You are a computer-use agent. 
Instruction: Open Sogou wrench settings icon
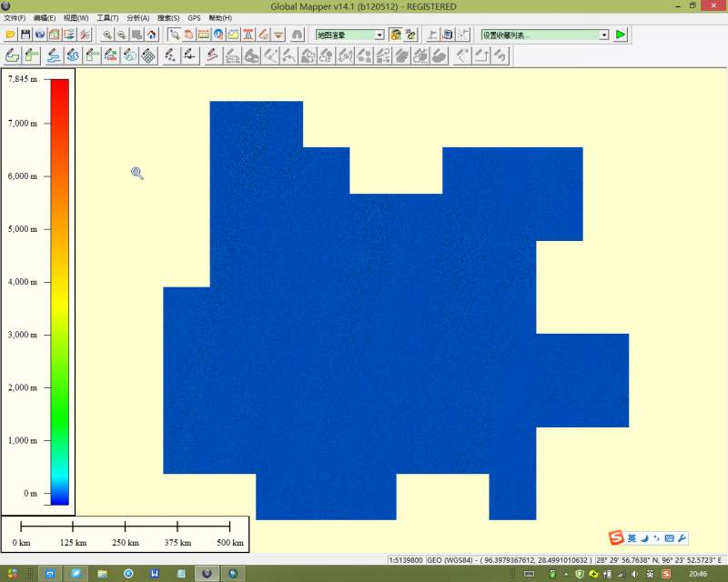682,538
